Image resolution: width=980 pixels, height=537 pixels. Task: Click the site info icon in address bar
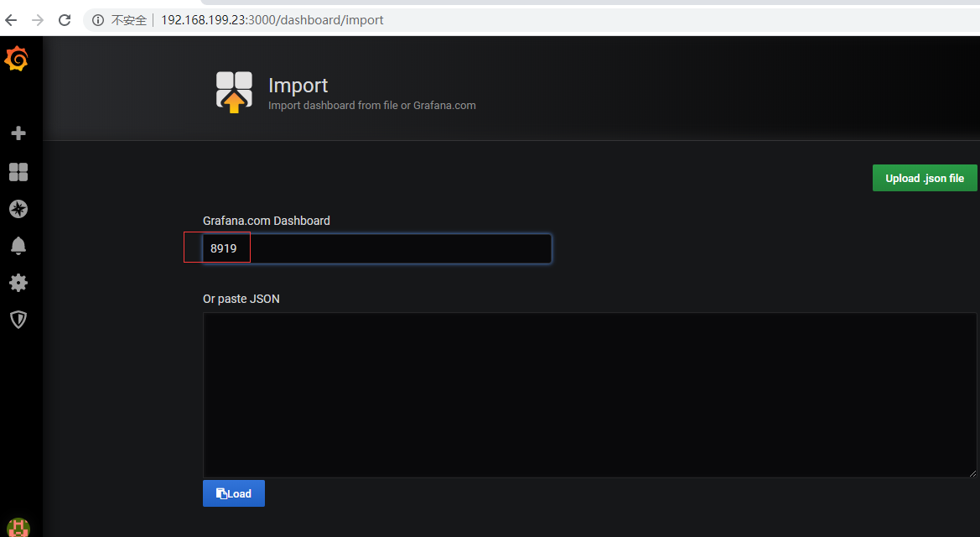click(97, 20)
